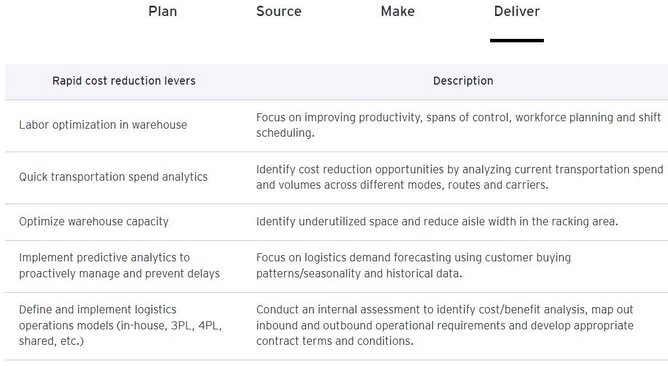Screen dimensions: 668x366
Task: Click description about internal assessment cost/benefit analysis
Action: (x=445, y=325)
